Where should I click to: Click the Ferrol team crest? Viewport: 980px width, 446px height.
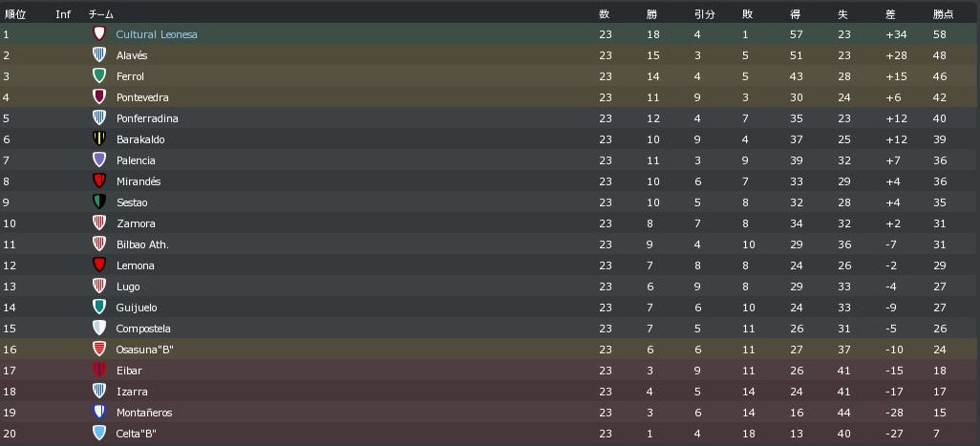[x=98, y=76]
